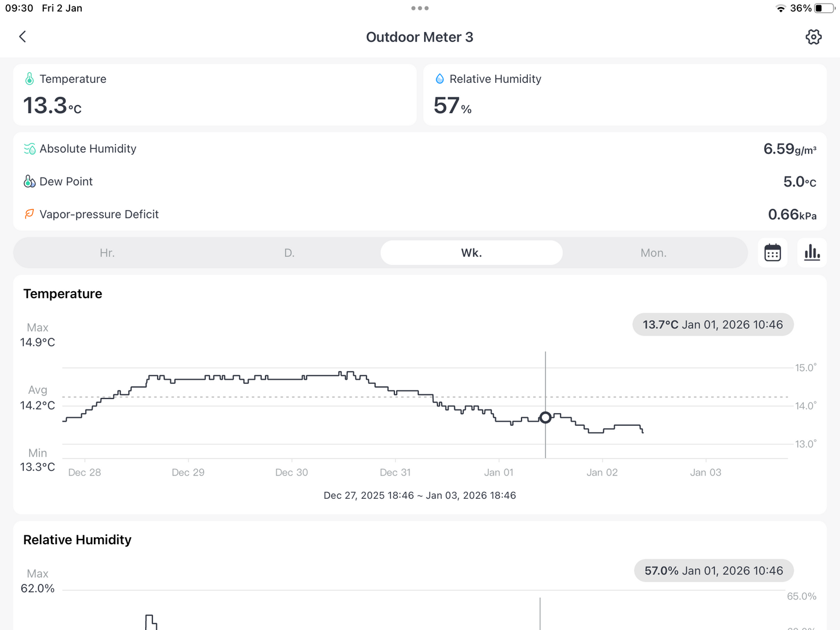Open the Relative Humidity 57% card

(x=625, y=94)
